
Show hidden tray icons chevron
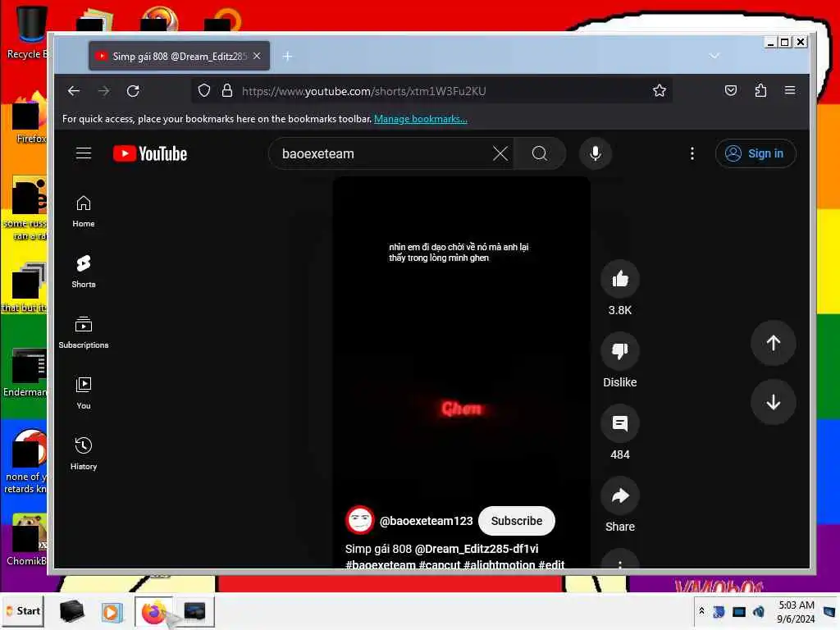click(x=701, y=610)
